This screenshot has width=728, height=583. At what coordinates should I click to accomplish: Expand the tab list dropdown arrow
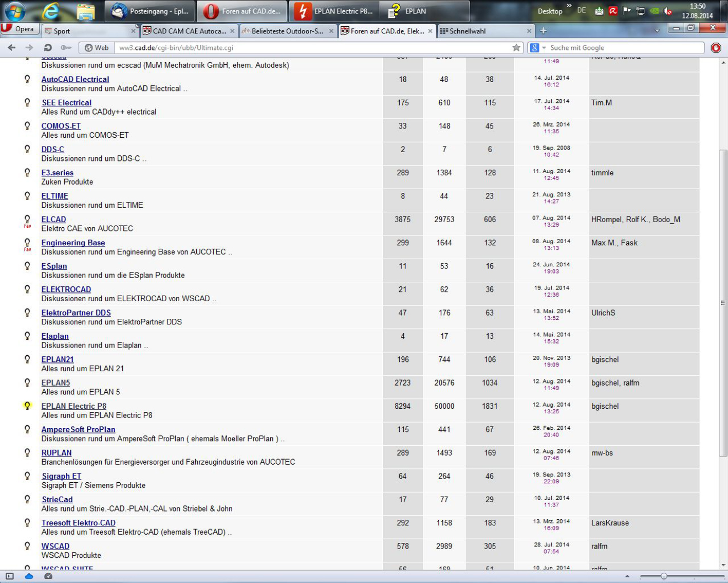(657, 31)
